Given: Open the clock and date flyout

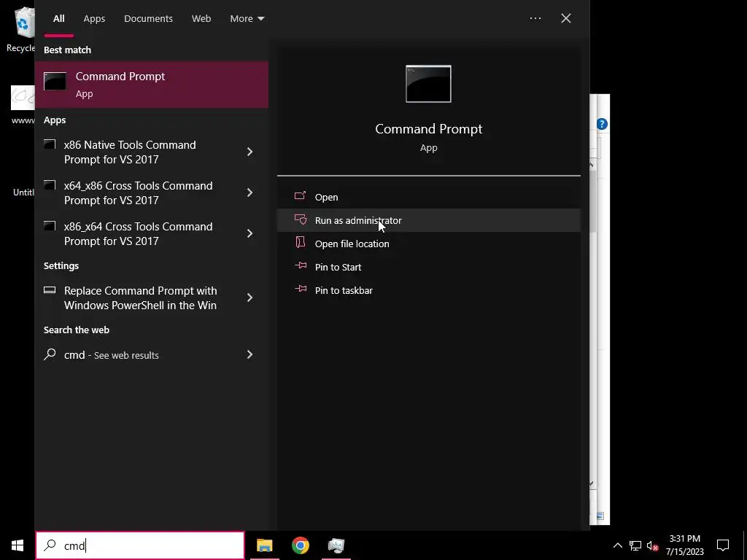Looking at the screenshot, I should 684,545.
